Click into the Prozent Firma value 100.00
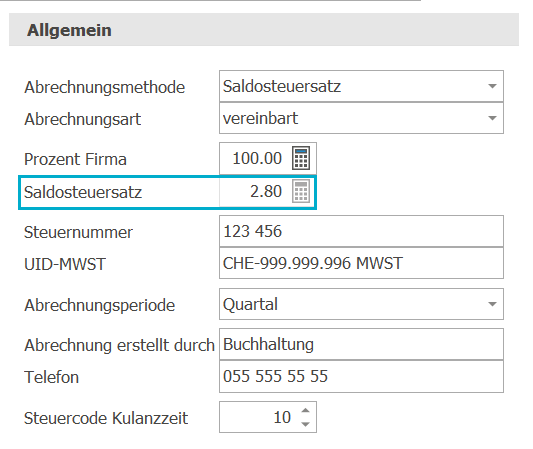Image resolution: width=533 pixels, height=449 pixels. [257, 158]
